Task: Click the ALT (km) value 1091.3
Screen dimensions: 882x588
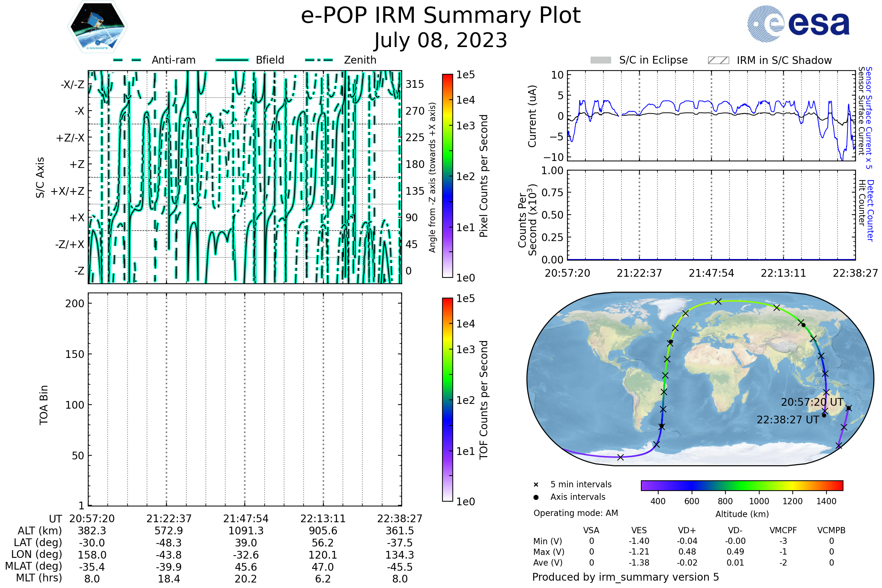Action: click(x=246, y=531)
